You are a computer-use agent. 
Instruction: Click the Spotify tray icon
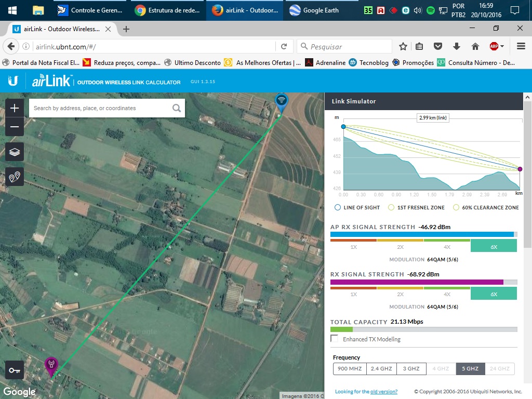tap(430, 10)
